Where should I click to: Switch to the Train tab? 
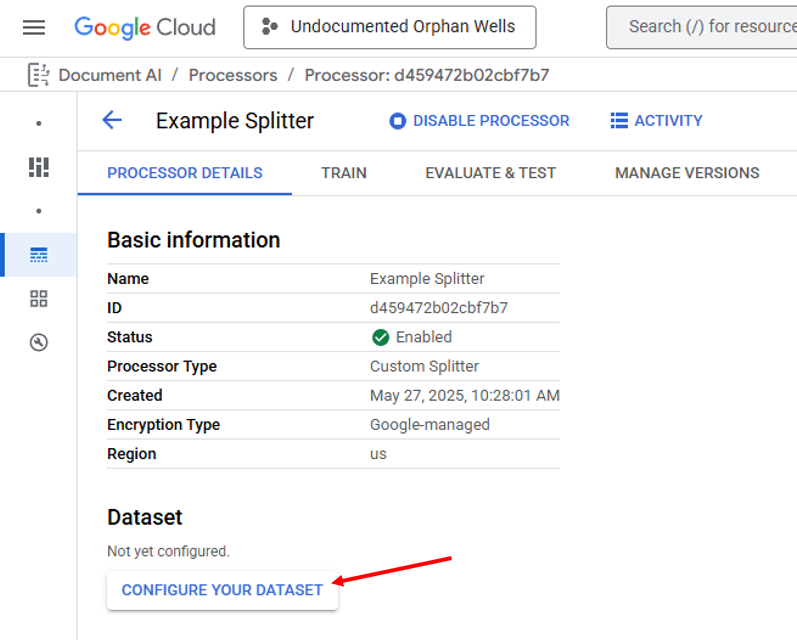(343, 173)
